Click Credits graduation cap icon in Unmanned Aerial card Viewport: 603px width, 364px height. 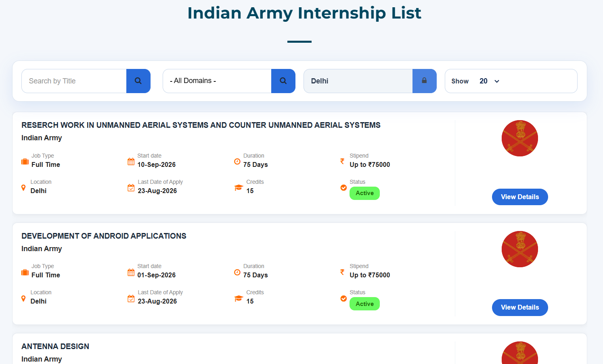tap(239, 188)
